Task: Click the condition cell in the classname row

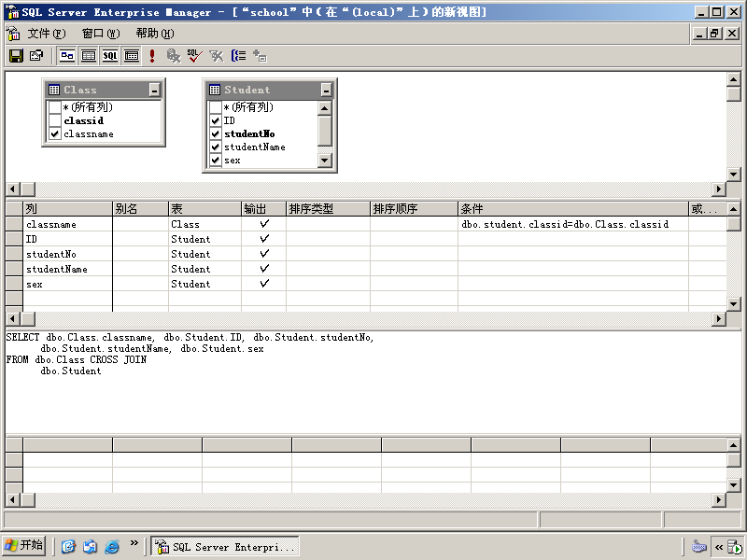Action: pyautogui.click(x=573, y=224)
